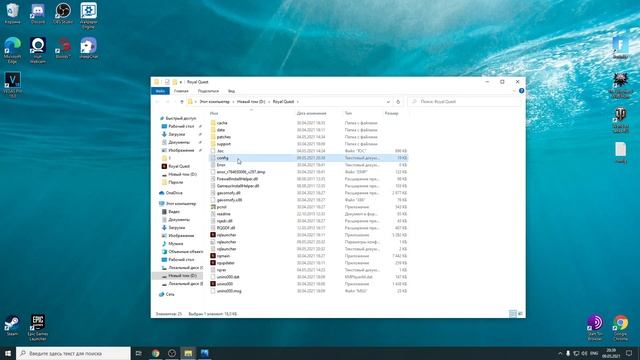Sort by the Размер column header
Screen dimensions: 640x360
click(x=391, y=113)
